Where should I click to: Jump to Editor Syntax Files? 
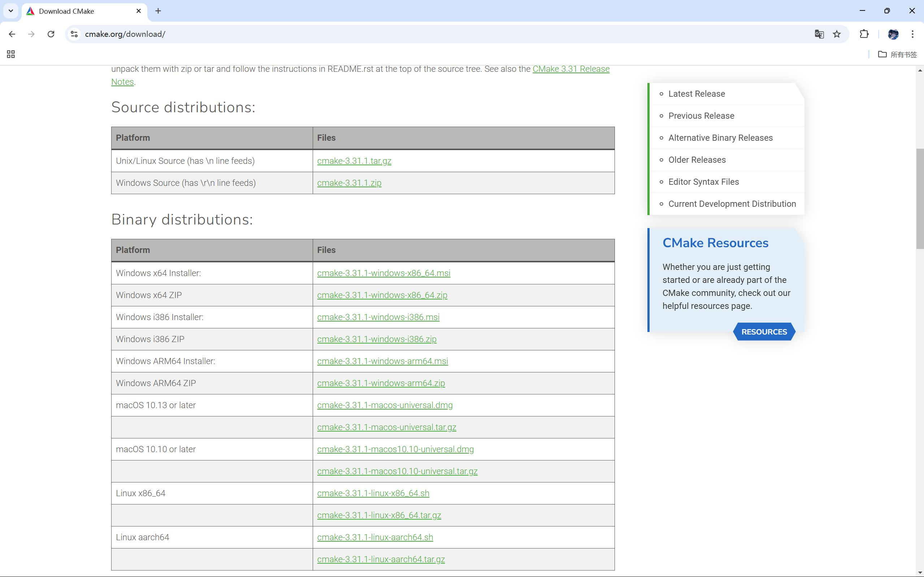[x=703, y=182]
